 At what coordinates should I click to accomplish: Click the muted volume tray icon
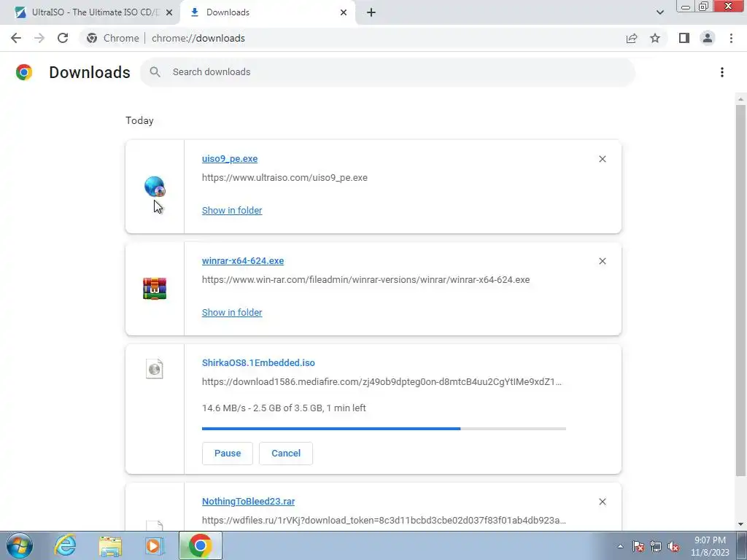point(673,546)
